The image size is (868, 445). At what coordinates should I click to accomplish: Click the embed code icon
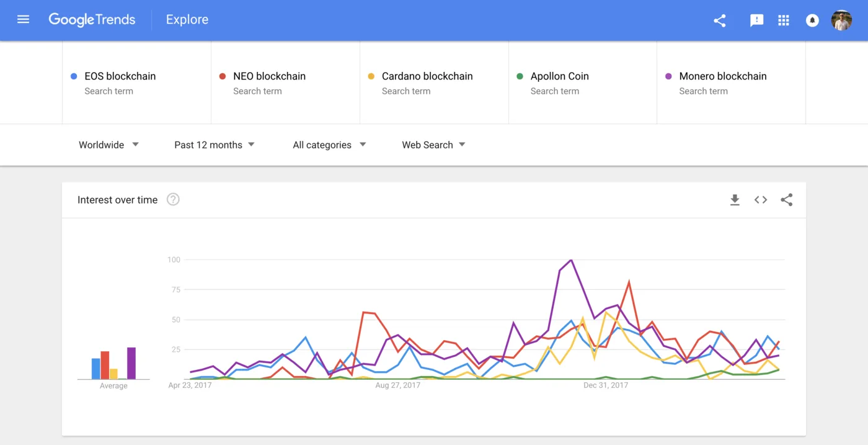(x=761, y=200)
